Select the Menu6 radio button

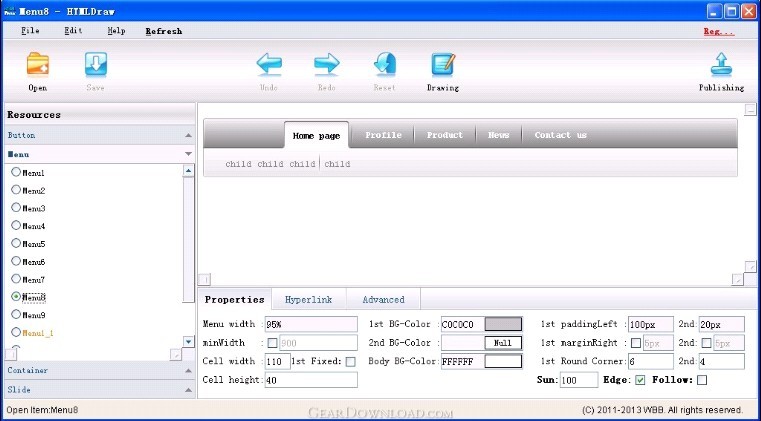pos(16,261)
